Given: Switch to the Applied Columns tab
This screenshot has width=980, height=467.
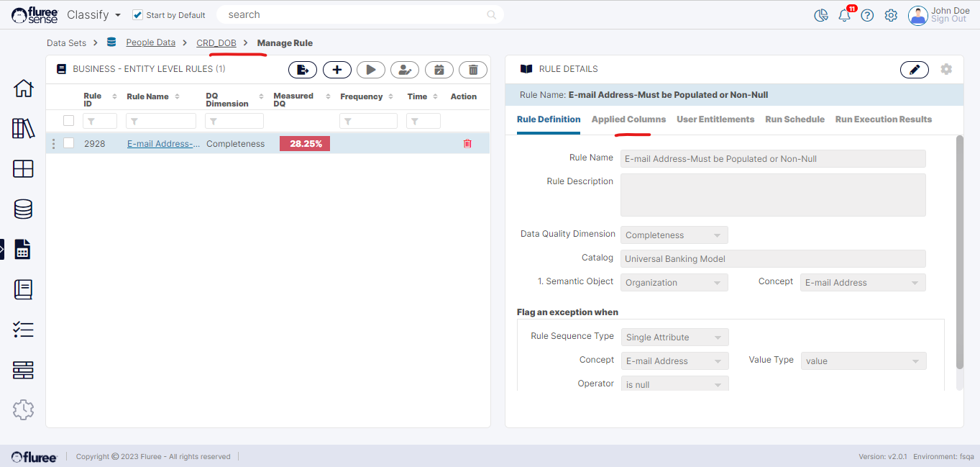Looking at the screenshot, I should coord(628,119).
